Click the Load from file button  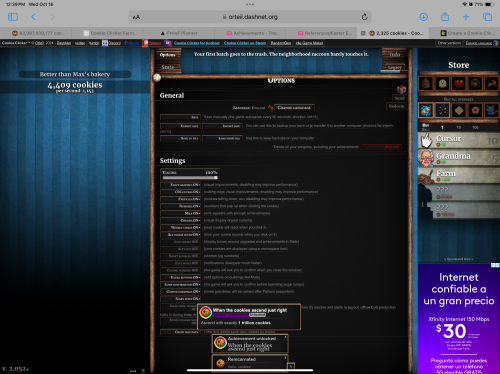[222, 138]
